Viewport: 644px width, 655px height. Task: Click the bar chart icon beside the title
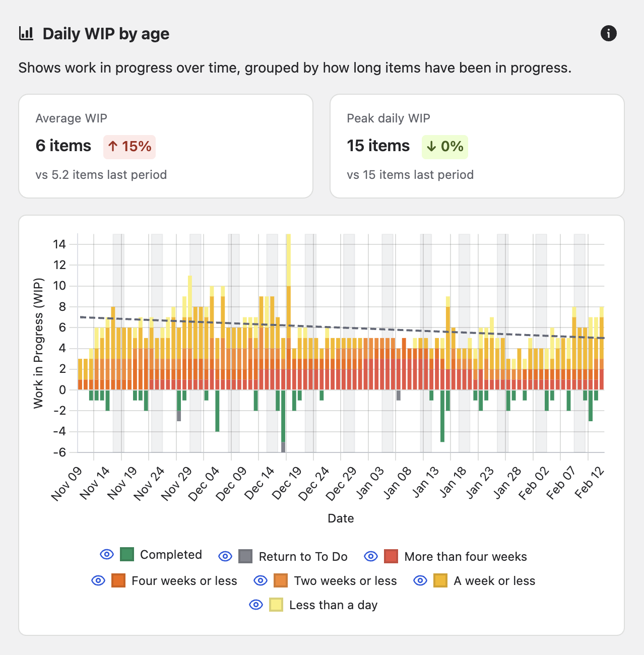coord(26,34)
